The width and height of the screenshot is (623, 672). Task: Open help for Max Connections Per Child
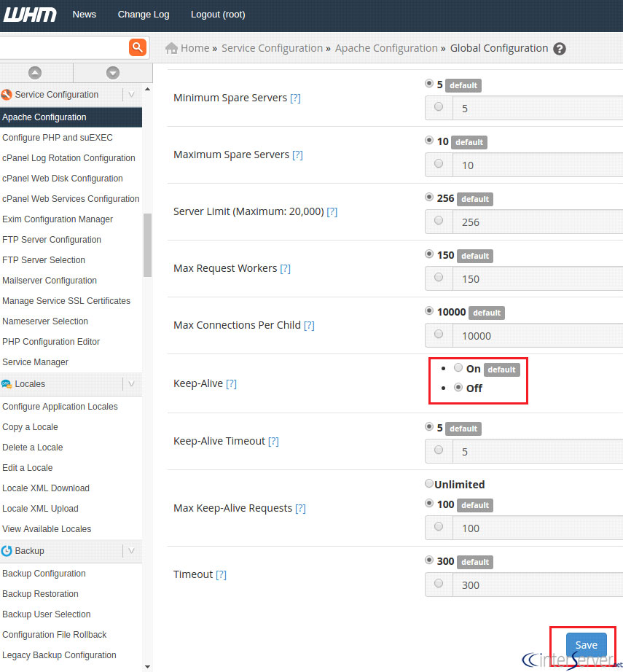click(x=309, y=326)
